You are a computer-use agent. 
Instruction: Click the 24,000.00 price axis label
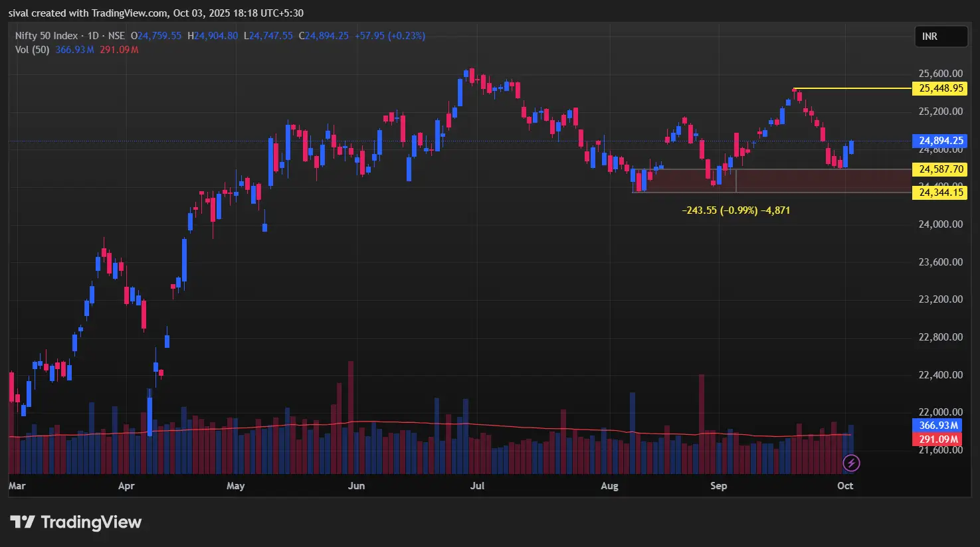pos(940,224)
